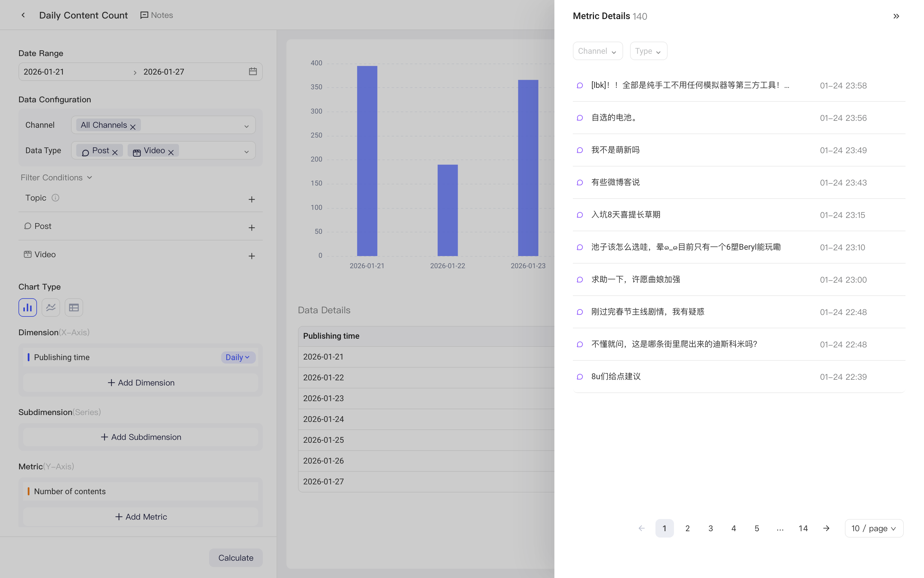The height and width of the screenshot is (578, 924).
Task: Go to page 3
Action: pos(711,528)
